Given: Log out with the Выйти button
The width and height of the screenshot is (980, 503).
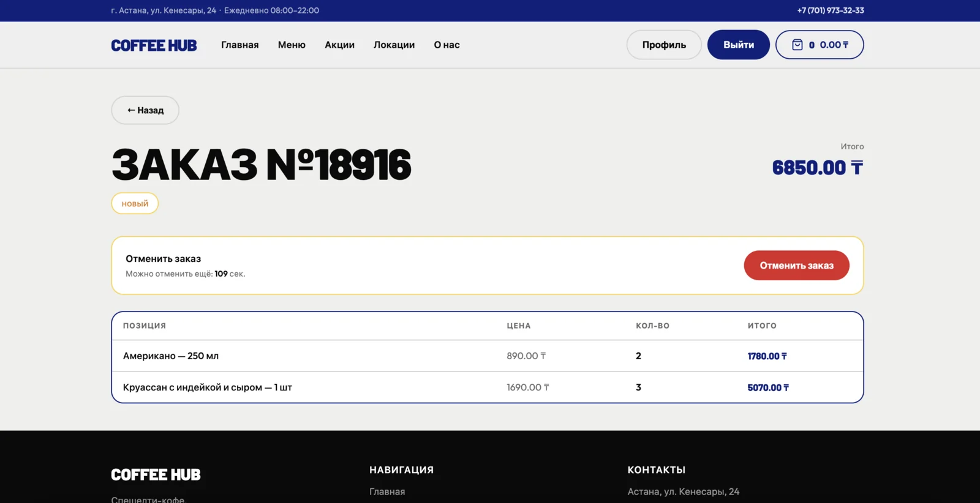Looking at the screenshot, I should click(738, 45).
